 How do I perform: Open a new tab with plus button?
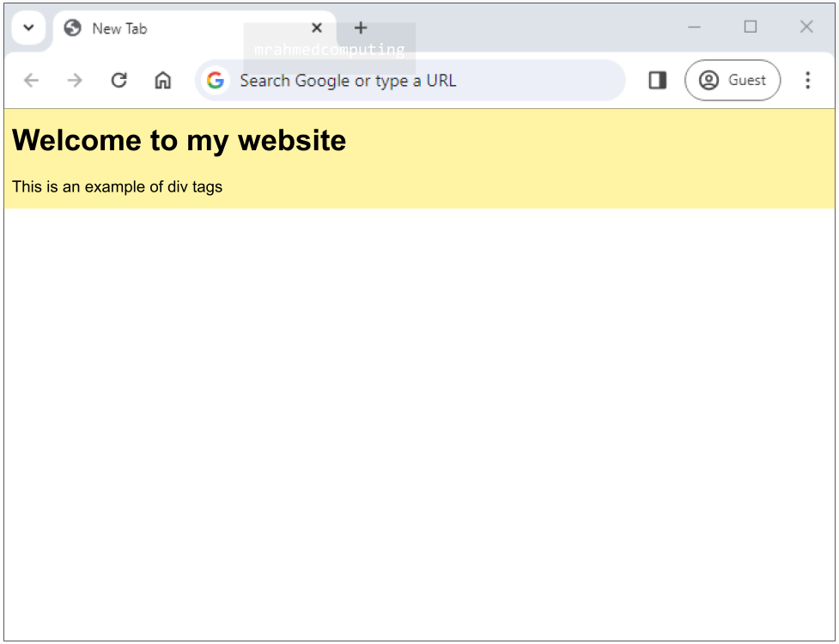click(361, 27)
